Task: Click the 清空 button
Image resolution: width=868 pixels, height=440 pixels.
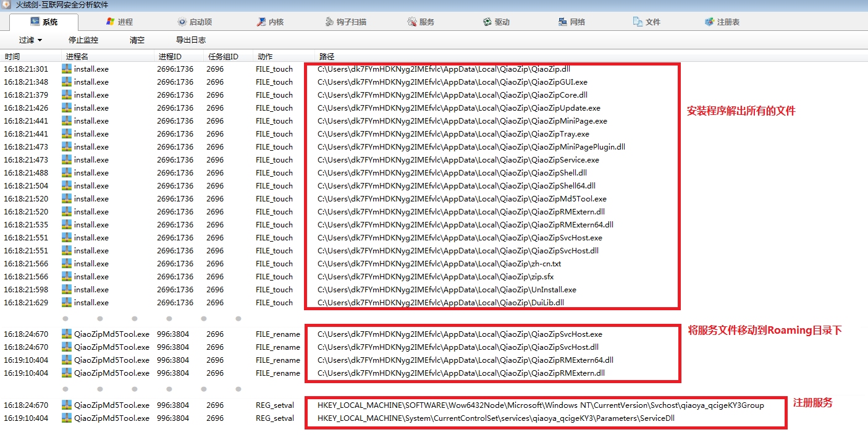Action: [x=137, y=40]
